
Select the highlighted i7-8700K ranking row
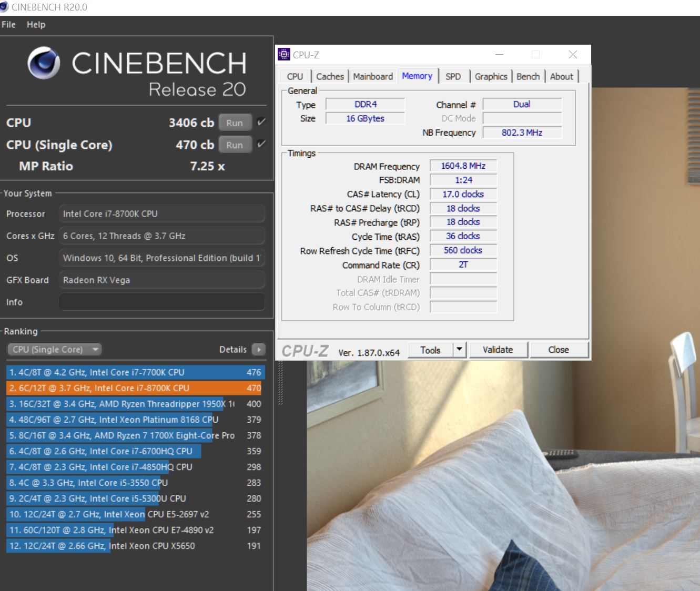[136, 388]
